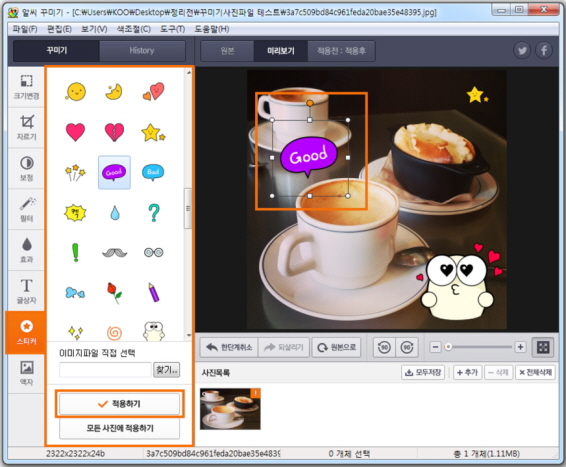Pick the green exclamation mark sticker

coord(75,252)
